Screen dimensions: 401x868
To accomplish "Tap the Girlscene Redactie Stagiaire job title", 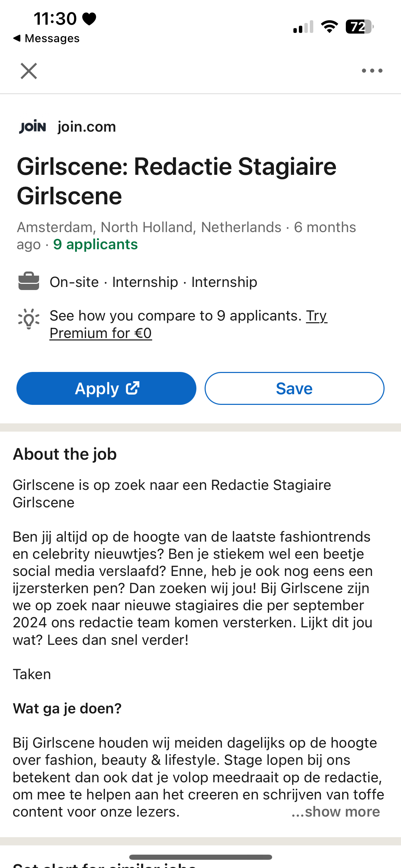I will (x=177, y=181).
